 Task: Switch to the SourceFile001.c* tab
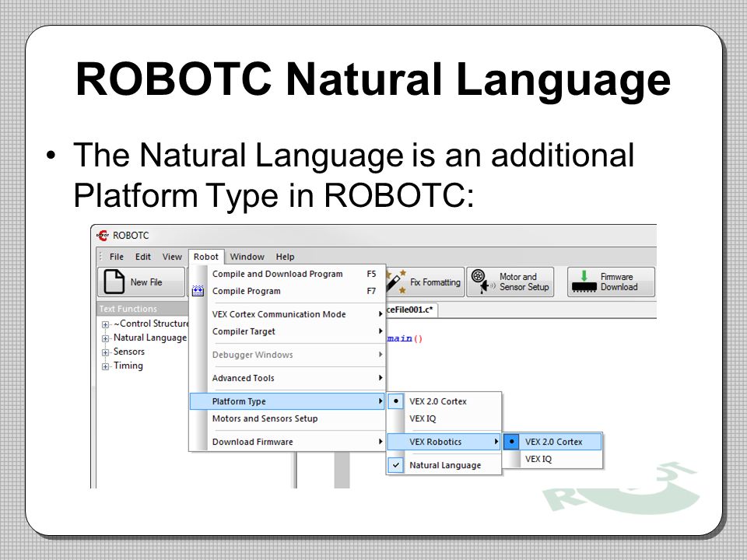tap(411, 310)
